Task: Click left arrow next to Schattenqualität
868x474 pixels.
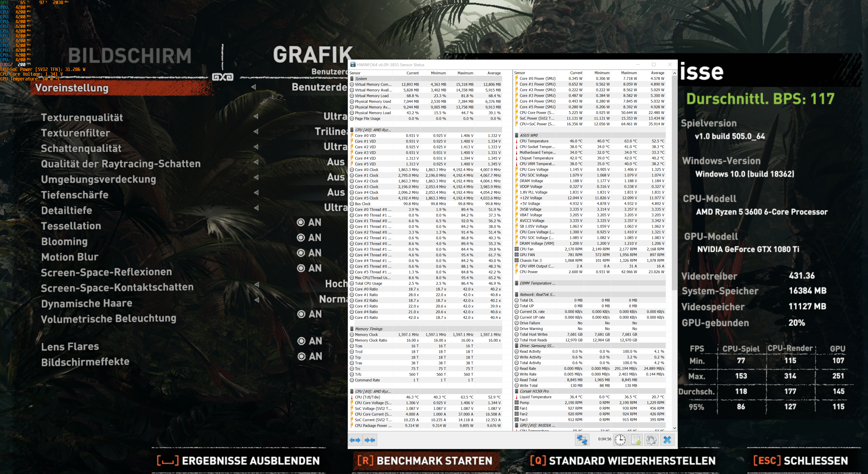Action: [256, 147]
